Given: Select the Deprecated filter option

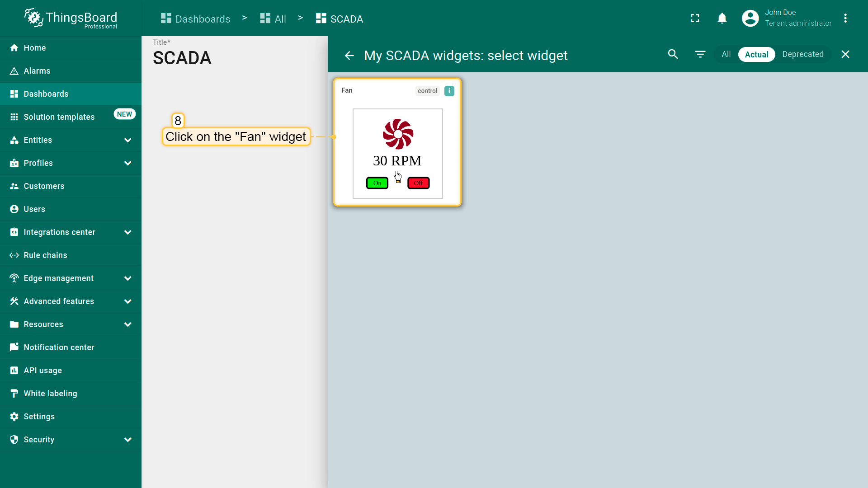Looking at the screenshot, I should [x=802, y=54].
